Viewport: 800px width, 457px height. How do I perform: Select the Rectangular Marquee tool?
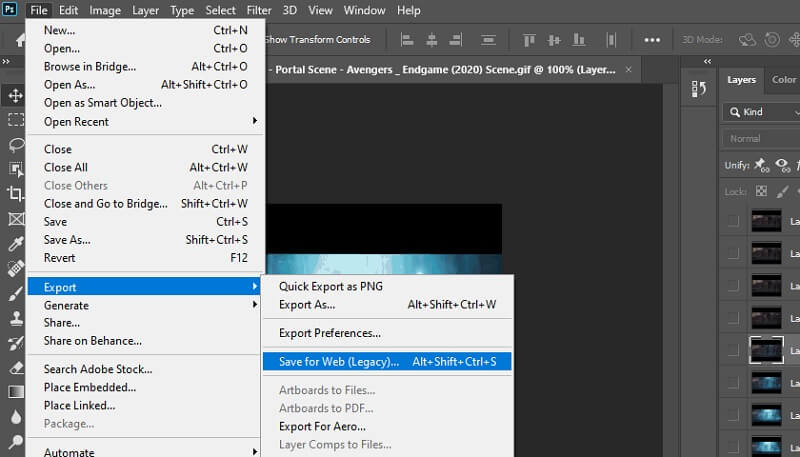(x=15, y=120)
